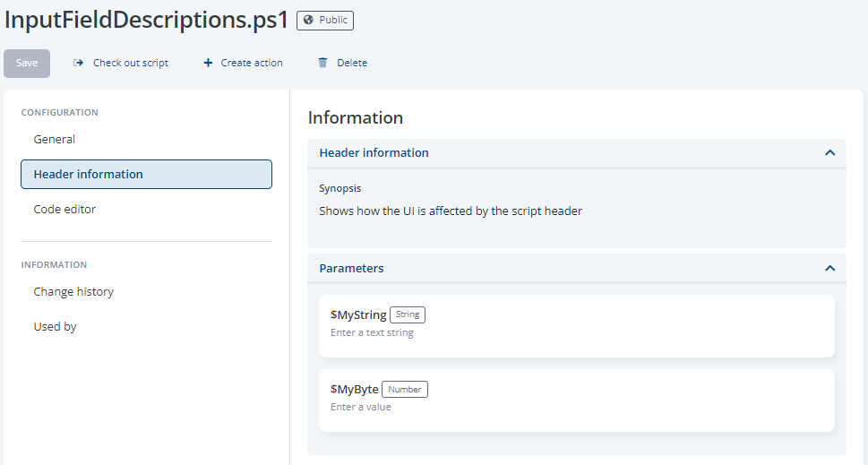
Task: Collapse the Header information section chevron
Action: [x=829, y=153]
